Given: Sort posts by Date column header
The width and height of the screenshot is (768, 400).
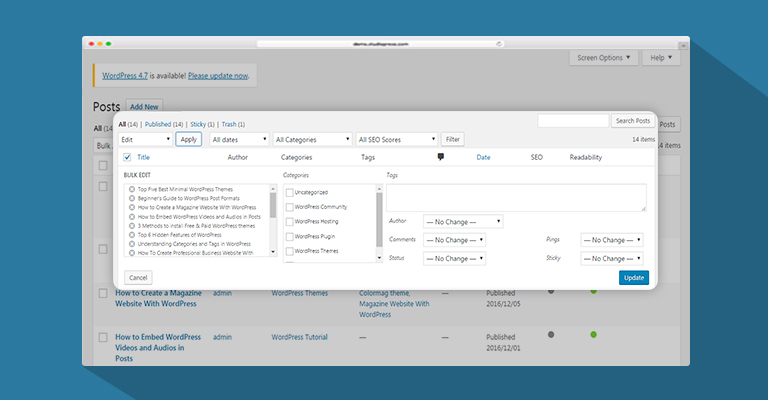Looking at the screenshot, I should point(483,157).
